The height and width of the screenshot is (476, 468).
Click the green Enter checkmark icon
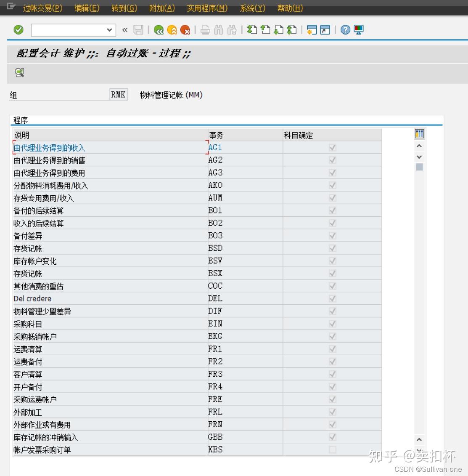(x=18, y=30)
